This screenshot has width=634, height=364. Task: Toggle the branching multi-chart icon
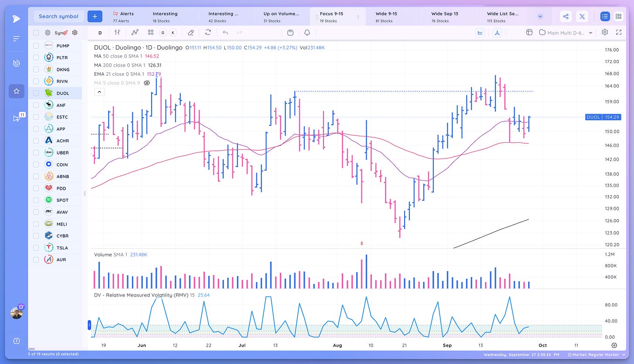(497, 32)
